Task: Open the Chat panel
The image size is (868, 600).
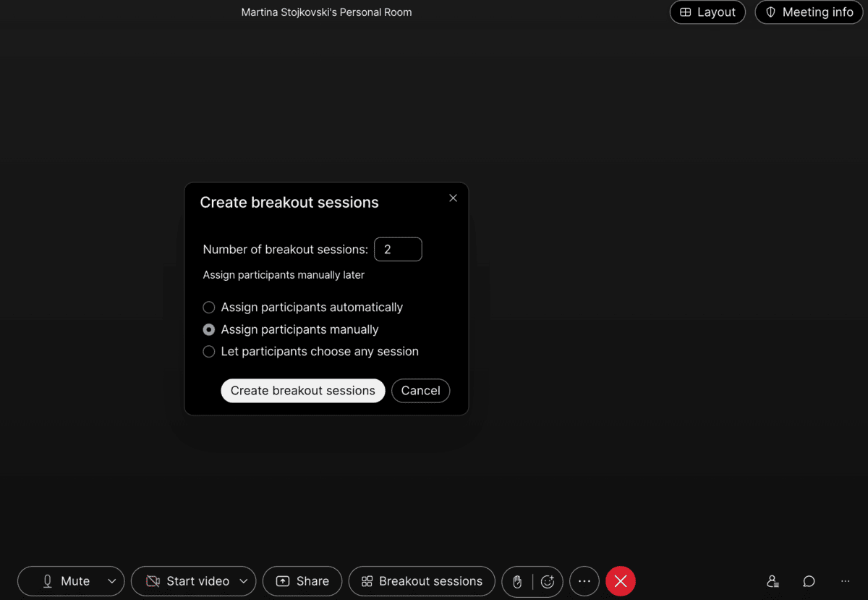Action: coord(808,581)
